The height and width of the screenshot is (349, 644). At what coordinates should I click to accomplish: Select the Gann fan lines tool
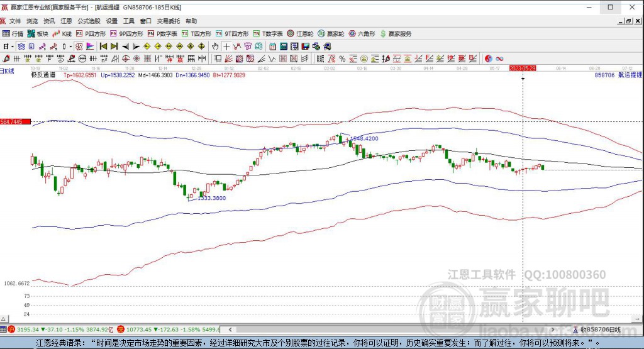228,58
